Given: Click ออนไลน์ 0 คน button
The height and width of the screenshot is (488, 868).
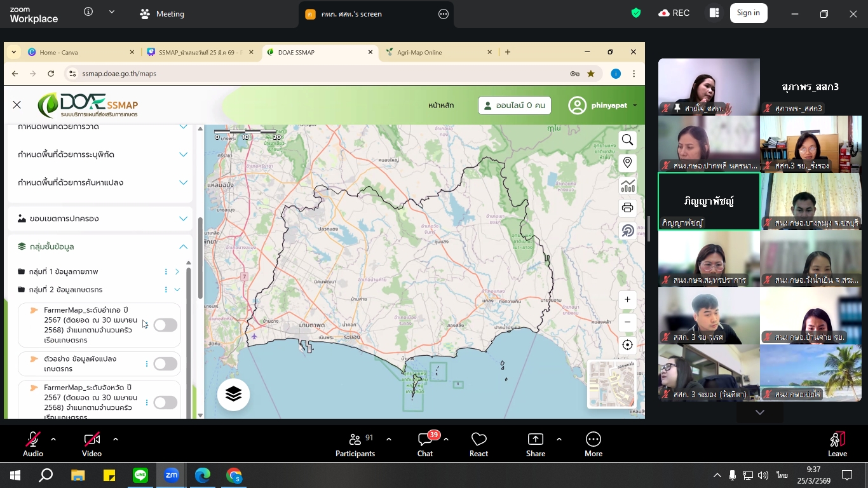Looking at the screenshot, I should pyautogui.click(x=515, y=105).
